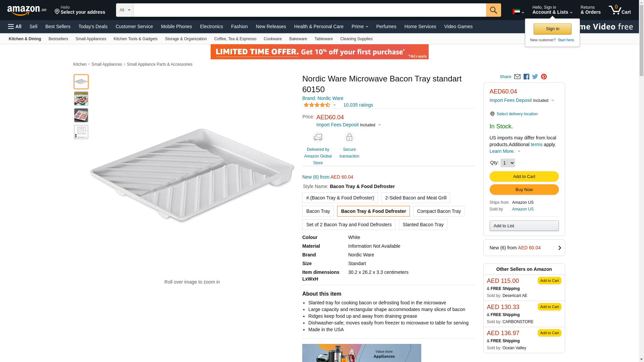Screen dimensions: 644x362
Task: Click the Add to Cart button for AED60.04
Action: (x=524, y=177)
